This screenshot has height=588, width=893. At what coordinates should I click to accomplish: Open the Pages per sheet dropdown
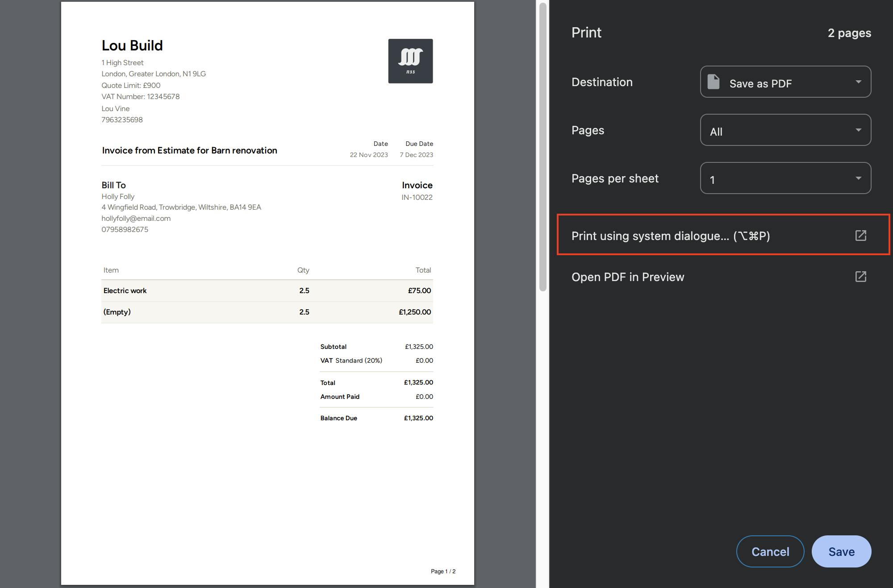click(785, 178)
